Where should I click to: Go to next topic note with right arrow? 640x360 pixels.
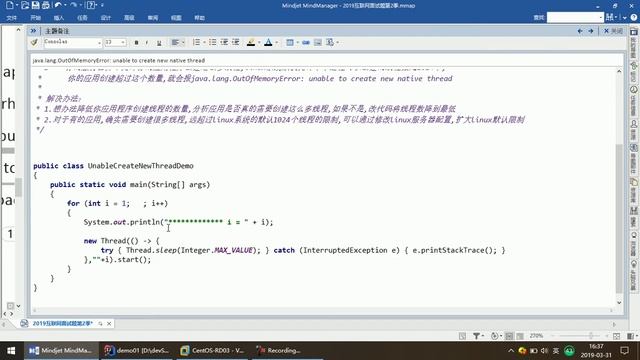coord(591,31)
